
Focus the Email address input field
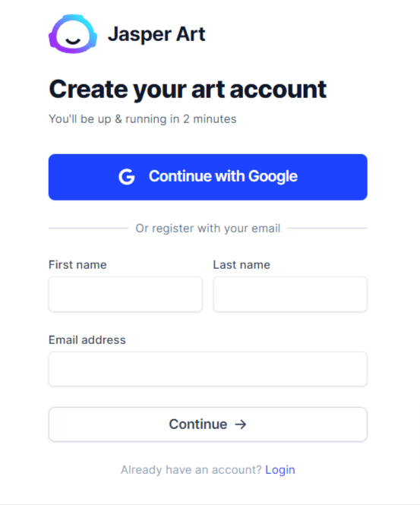[x=208, y=369]
